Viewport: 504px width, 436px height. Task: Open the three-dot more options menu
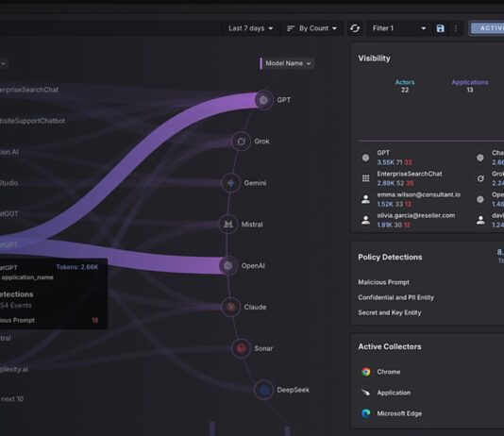point(456,28)
